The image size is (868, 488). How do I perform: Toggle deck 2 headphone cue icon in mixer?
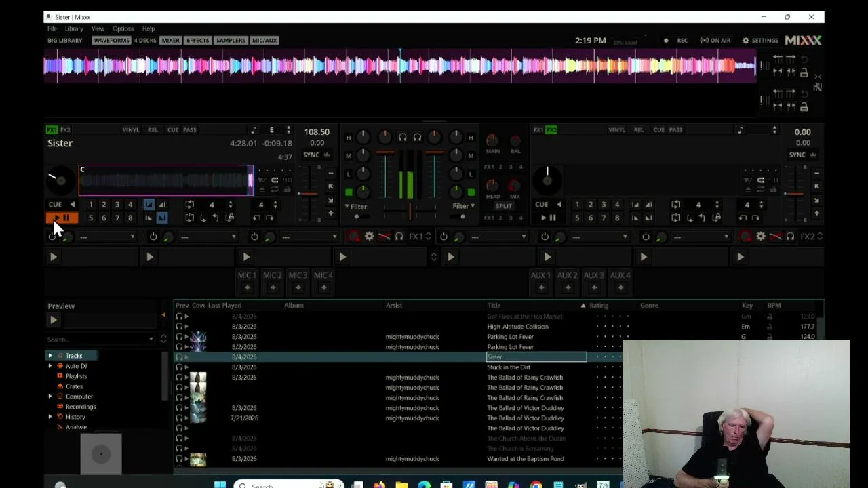tap(417, 137)
